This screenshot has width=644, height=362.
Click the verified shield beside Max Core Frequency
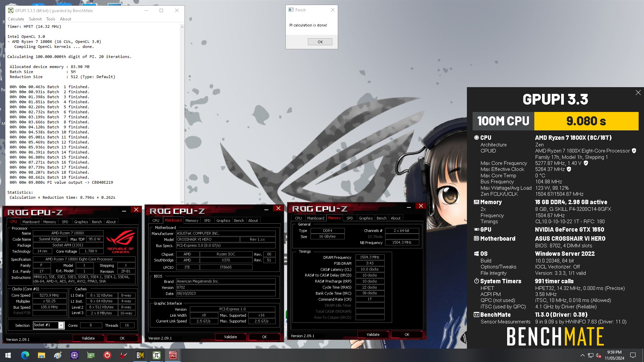[586, 163]
